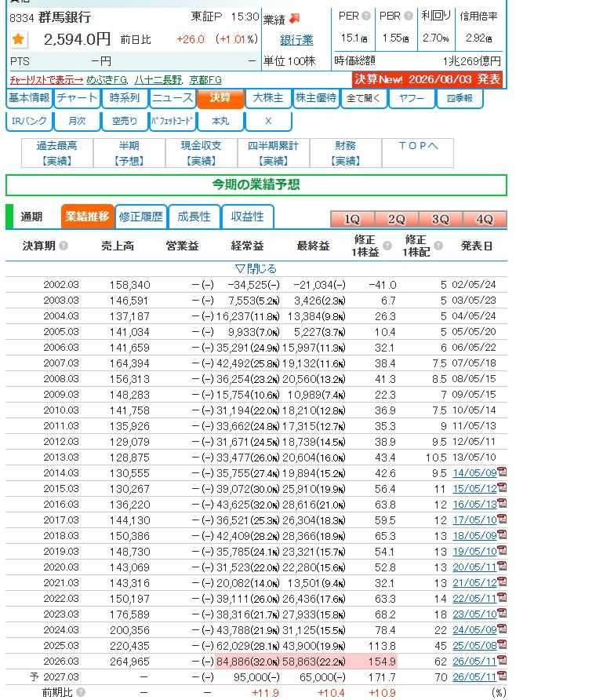Open PDF icon next to 25/05/08
The image size is (614, 700).
pyautogui.click(x=502, y=644)
